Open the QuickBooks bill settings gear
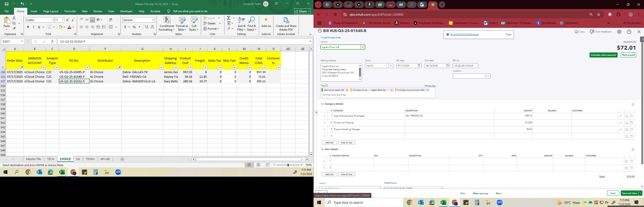This screenshot has width=644, height=207. click(619, 32)
